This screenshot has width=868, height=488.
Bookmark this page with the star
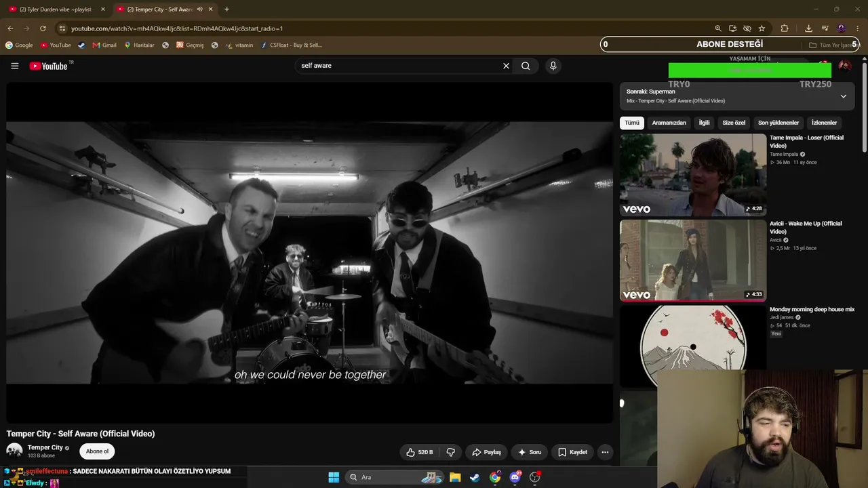point(762,28)
